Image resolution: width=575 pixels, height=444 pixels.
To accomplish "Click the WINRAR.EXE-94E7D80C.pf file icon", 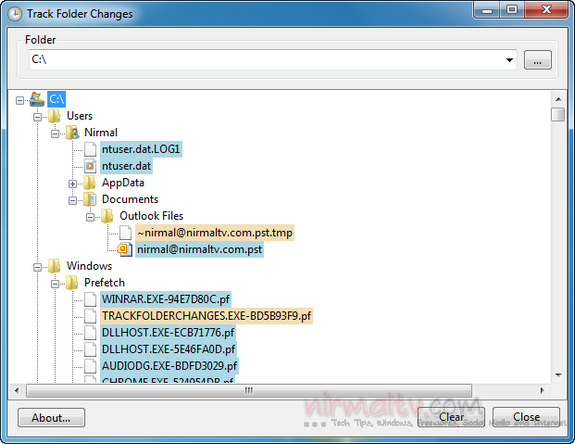I will (x=90, y=300).
